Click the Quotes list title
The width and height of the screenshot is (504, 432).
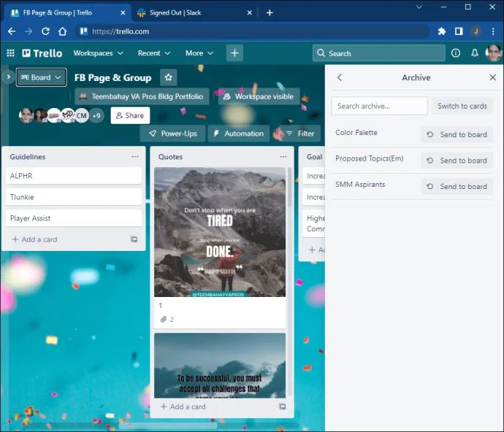(170, 157)
